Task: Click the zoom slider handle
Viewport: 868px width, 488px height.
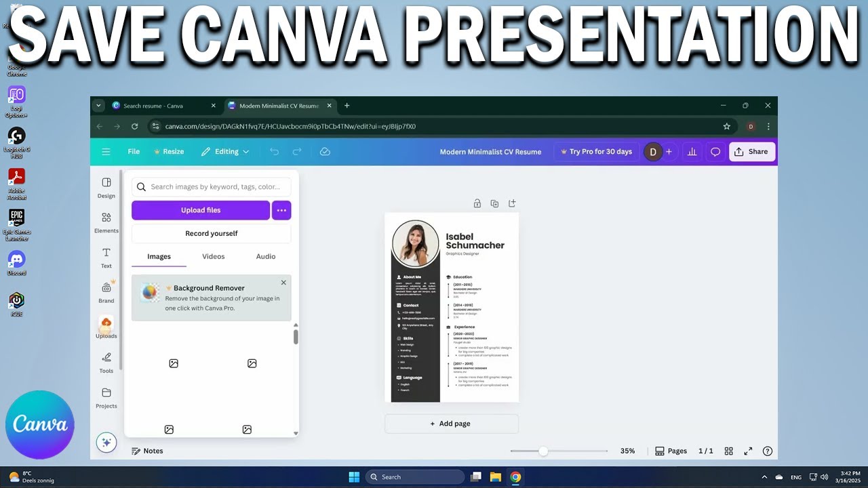Action: [x=543, y=451]
